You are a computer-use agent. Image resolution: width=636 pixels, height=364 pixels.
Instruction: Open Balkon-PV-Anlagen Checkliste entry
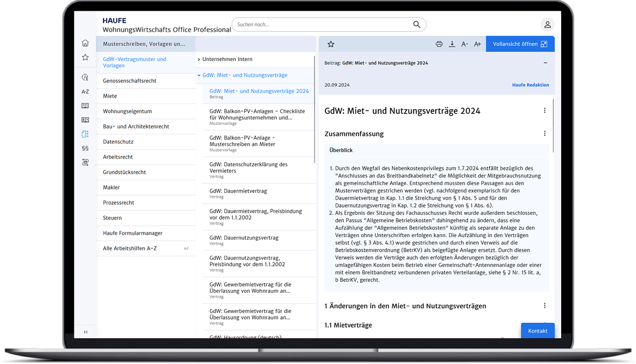click(259, 117)
